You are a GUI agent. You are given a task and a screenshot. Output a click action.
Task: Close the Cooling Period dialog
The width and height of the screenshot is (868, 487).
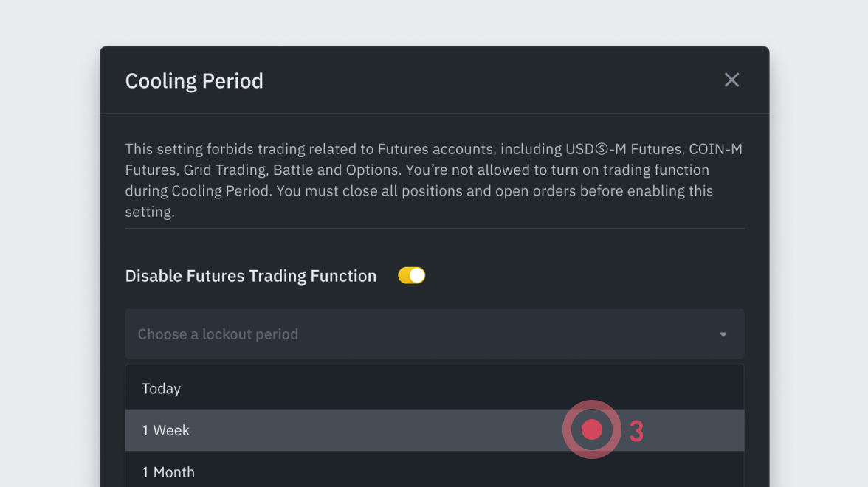731,80
